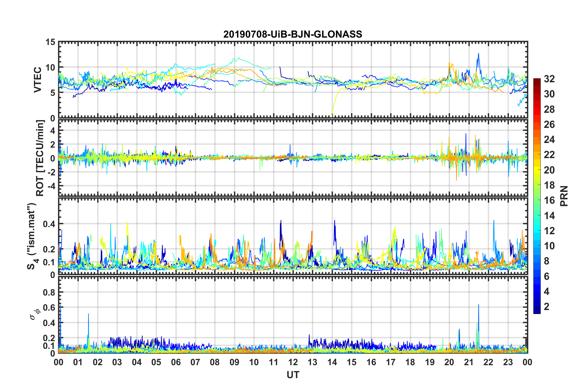
Task: Click the colorbar tick label 16
Action: pos(549,200)
